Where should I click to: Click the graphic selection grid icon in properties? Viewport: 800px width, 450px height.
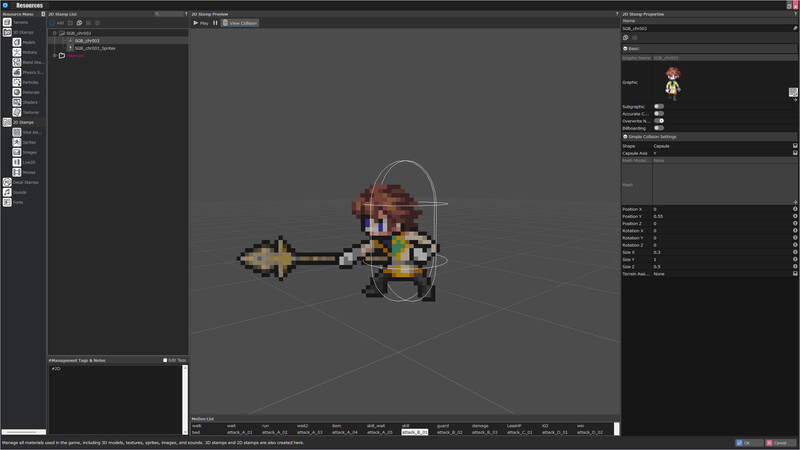[x=793, y=92]
